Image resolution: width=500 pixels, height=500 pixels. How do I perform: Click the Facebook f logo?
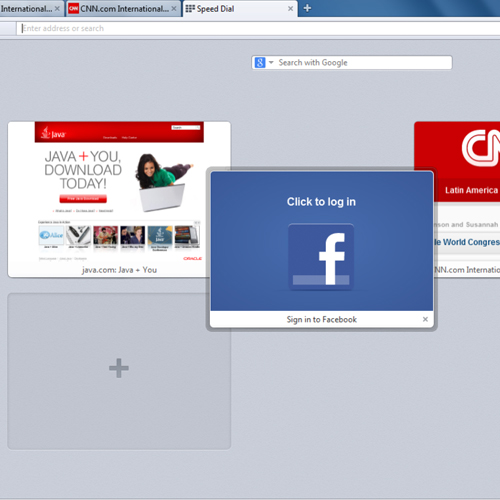point(321,257)
